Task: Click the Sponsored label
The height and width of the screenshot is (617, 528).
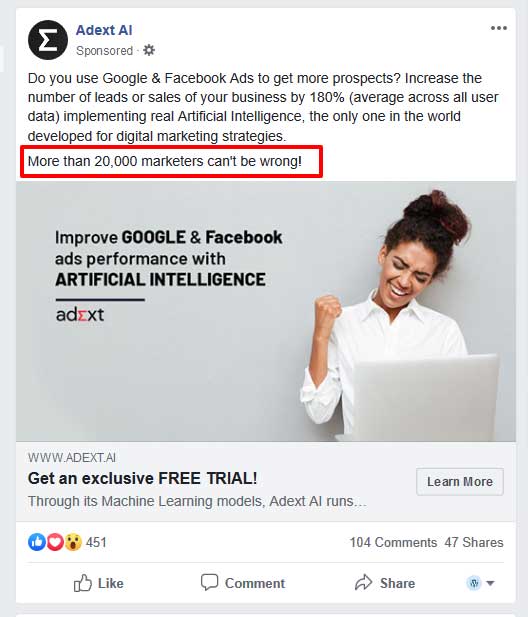Action: 104,51
